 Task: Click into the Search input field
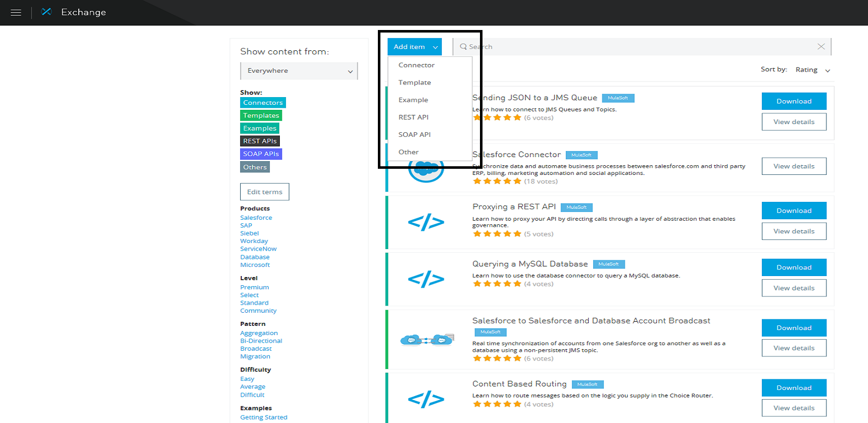point(642,47)
